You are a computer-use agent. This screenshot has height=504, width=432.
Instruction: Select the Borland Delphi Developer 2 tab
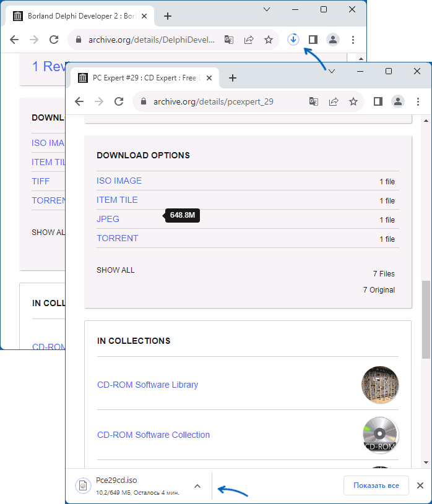click(79, 16)
